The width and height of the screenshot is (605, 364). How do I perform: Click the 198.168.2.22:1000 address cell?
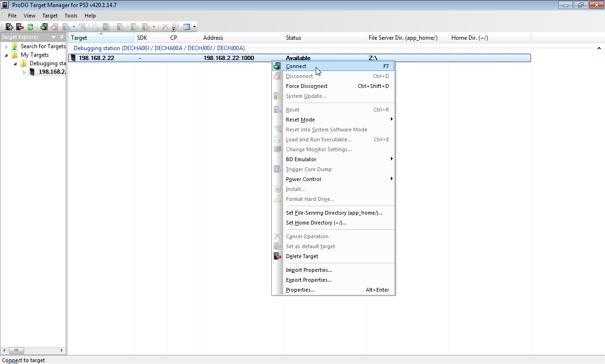click(x=229, y=58)
